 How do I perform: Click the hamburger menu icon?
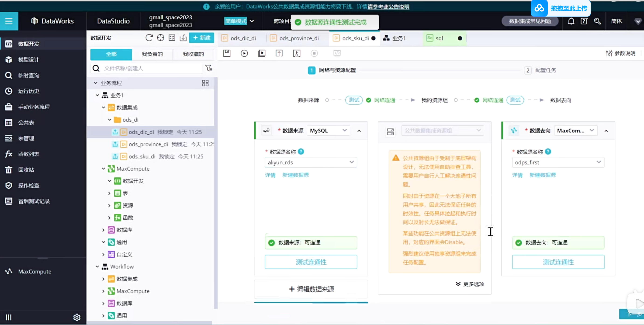9,21
